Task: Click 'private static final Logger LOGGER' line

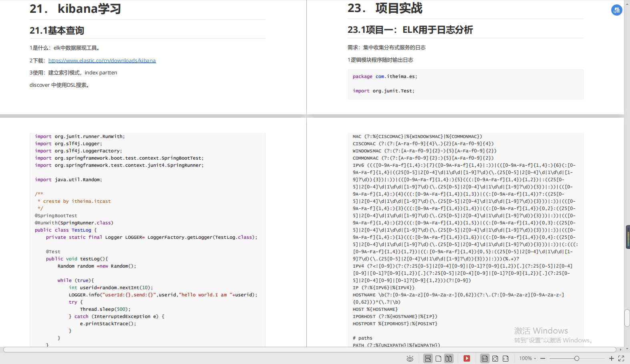Action: click(x=152, y=237)
